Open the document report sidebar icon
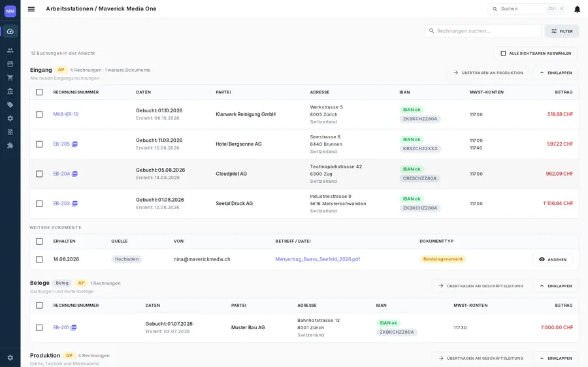 (10, 132)
